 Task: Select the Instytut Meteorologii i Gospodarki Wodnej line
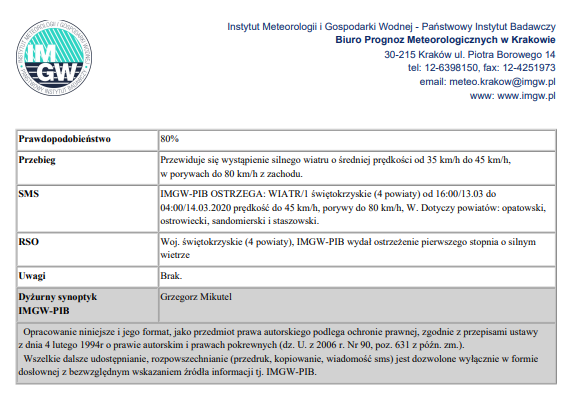[391, 26]
